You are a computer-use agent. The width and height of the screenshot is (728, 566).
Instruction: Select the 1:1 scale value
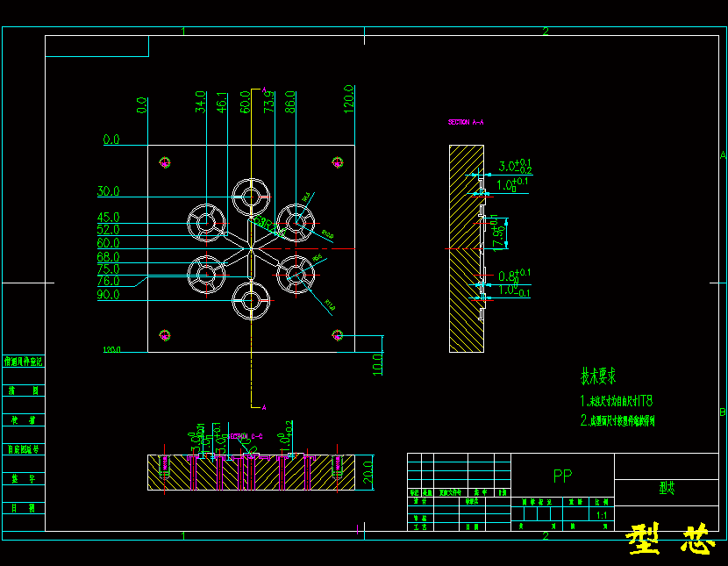(601, 515)
